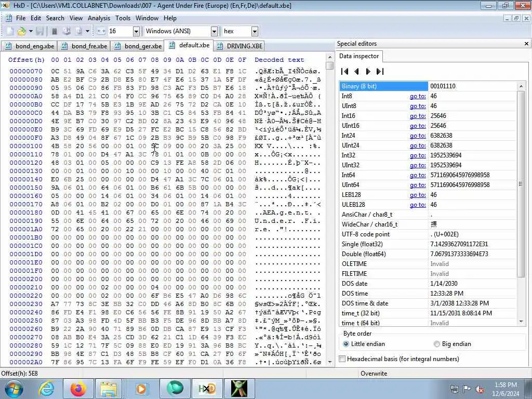Go to next byte in Data inspector

[x=368, y=72]
